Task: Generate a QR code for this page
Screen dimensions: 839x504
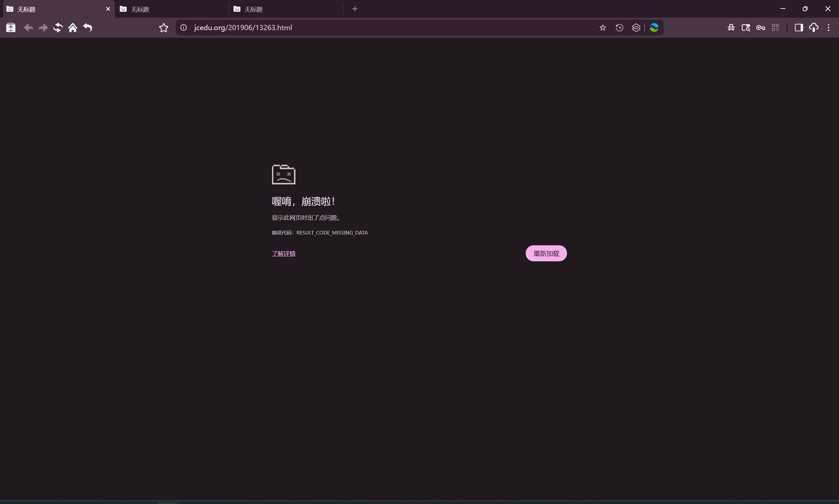Action: click(x=776, y=28)
